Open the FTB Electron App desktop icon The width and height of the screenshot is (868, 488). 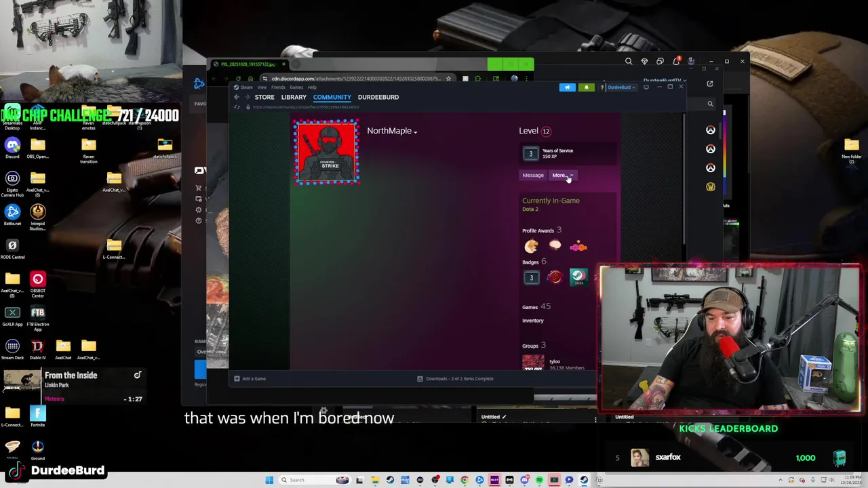point(37,319)
